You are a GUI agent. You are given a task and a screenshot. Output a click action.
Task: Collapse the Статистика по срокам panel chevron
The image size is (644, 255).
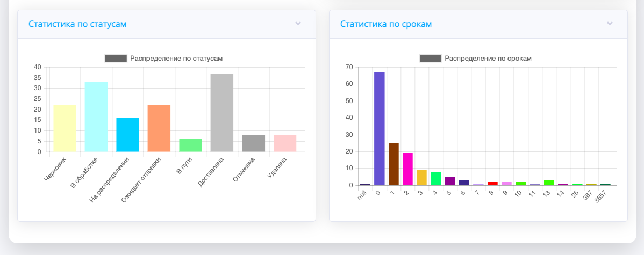tap(610, 24)
